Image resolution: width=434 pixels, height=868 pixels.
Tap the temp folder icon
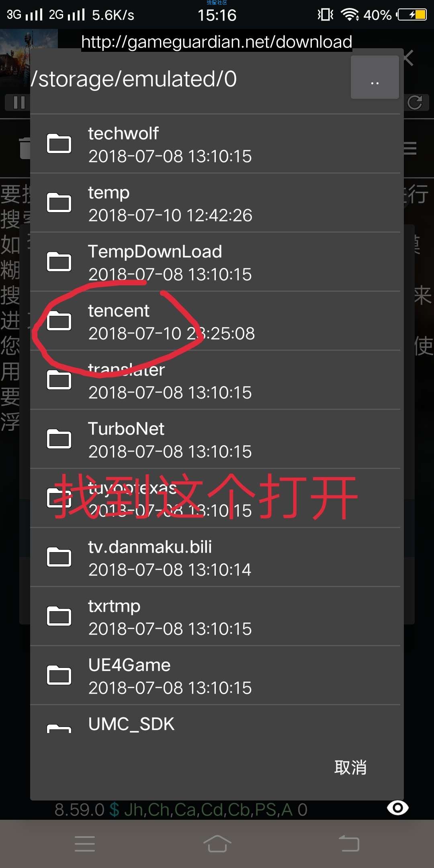59,203
